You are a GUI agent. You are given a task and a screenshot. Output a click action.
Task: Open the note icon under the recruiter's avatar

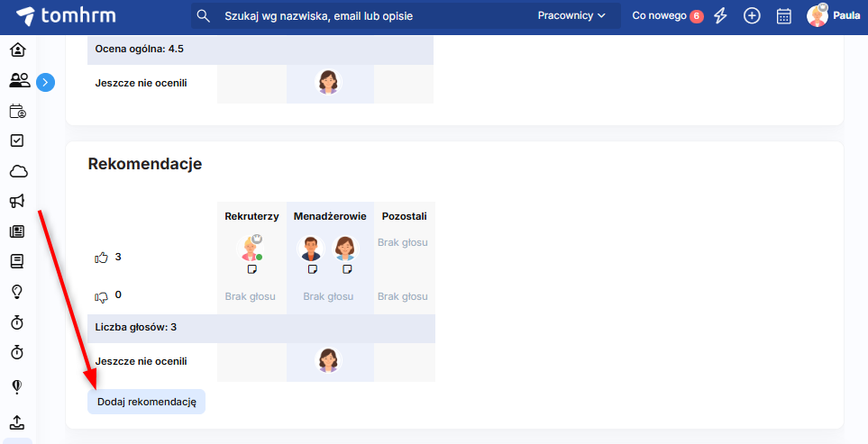(x=252, y=269)
